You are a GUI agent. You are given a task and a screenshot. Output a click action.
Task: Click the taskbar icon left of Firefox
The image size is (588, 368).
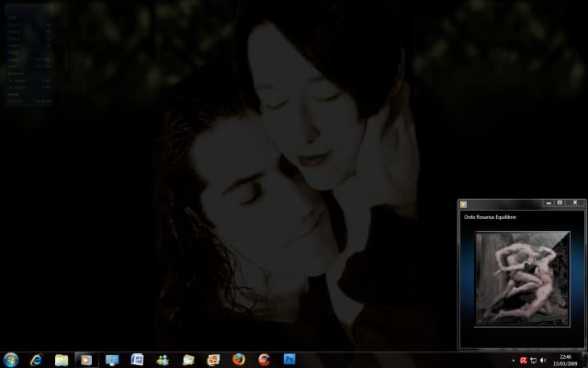click(213, 360)
